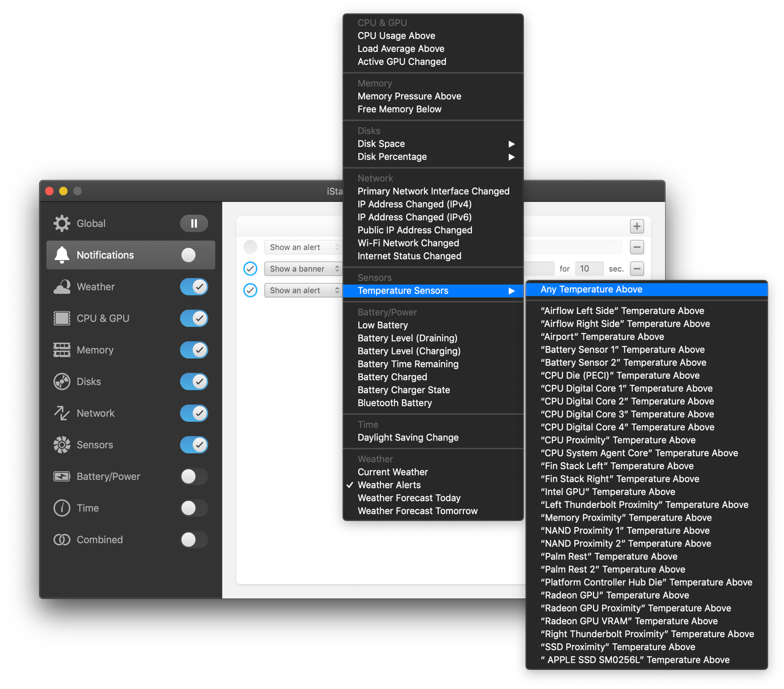Expand the Disk Percentage submenu
This screenshot has width=784, height=689.
[433, 157]
